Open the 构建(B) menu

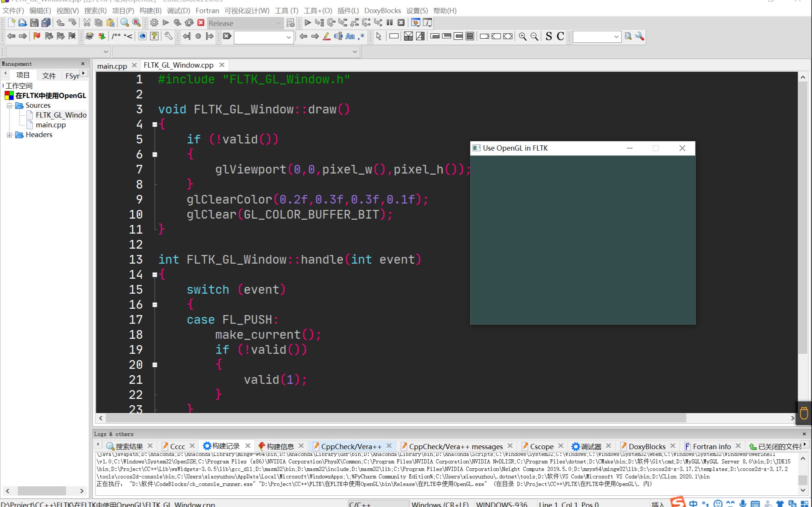click(150, 11)
